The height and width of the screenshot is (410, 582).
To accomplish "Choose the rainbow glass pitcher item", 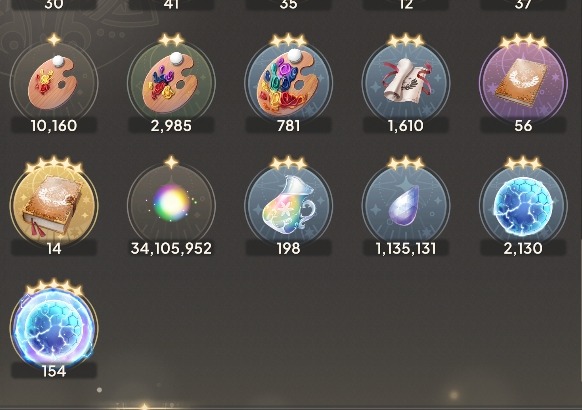I will tap(288, 205).
